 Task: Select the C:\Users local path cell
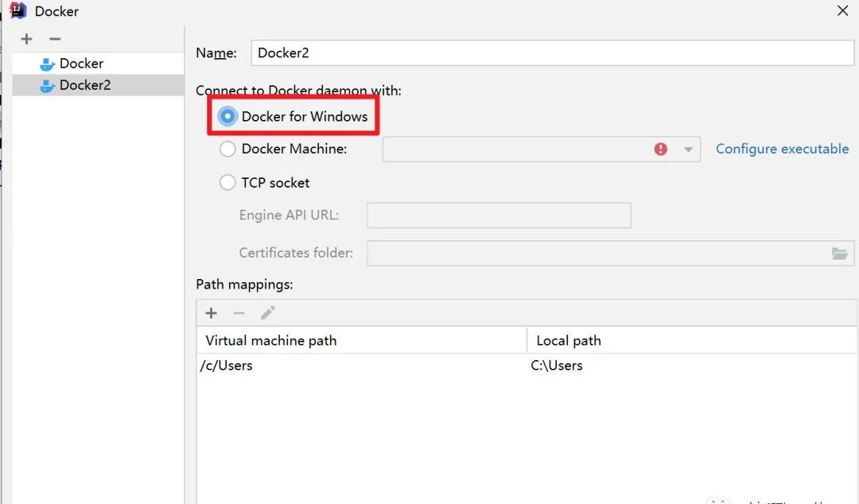point(693,366)
